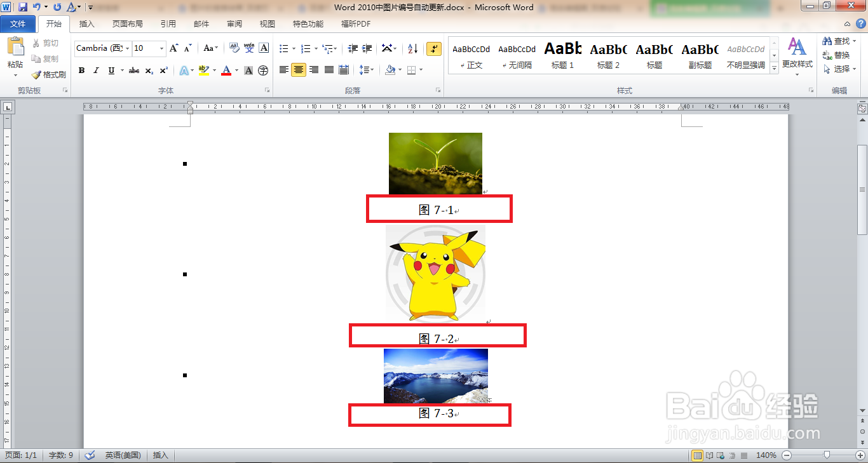
Task: Adjust the zoom slider handle
Action: [827, 455]
